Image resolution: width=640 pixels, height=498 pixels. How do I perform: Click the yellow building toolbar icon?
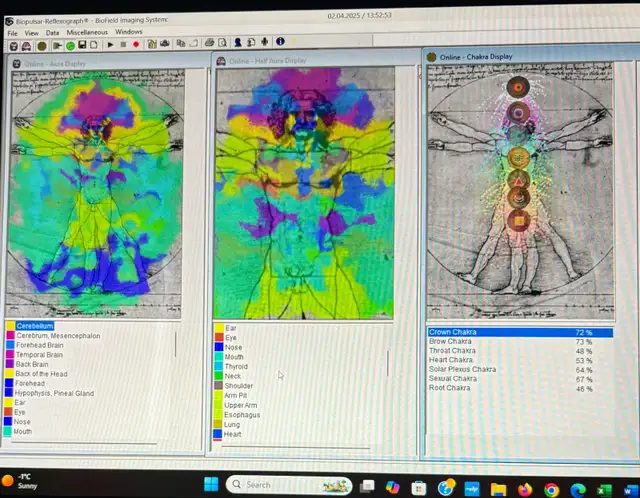click(152, 44)
